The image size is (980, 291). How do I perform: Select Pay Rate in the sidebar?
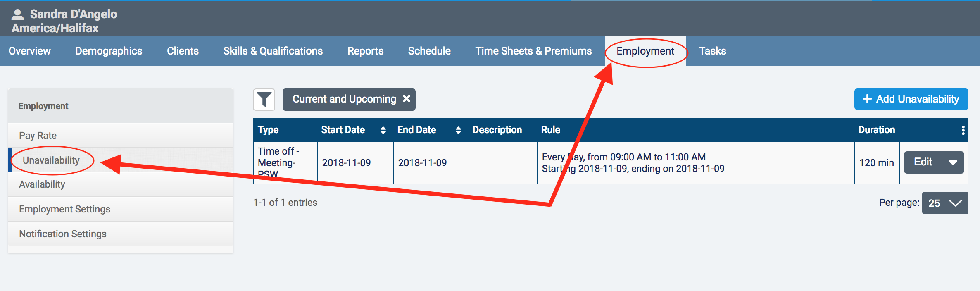38,136
